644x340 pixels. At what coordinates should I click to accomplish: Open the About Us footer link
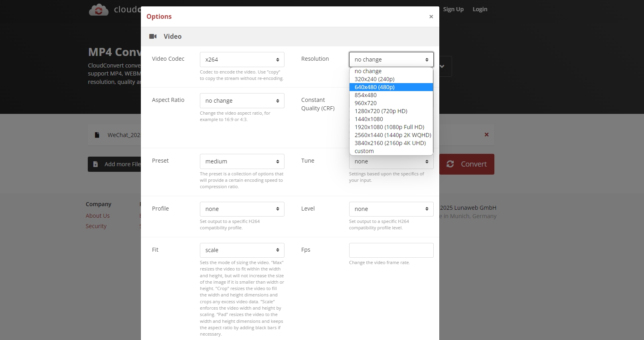click(x=98, y=216)
